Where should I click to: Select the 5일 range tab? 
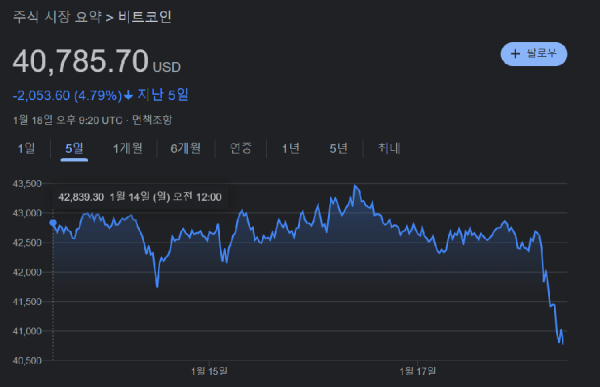tap(74, 148)
